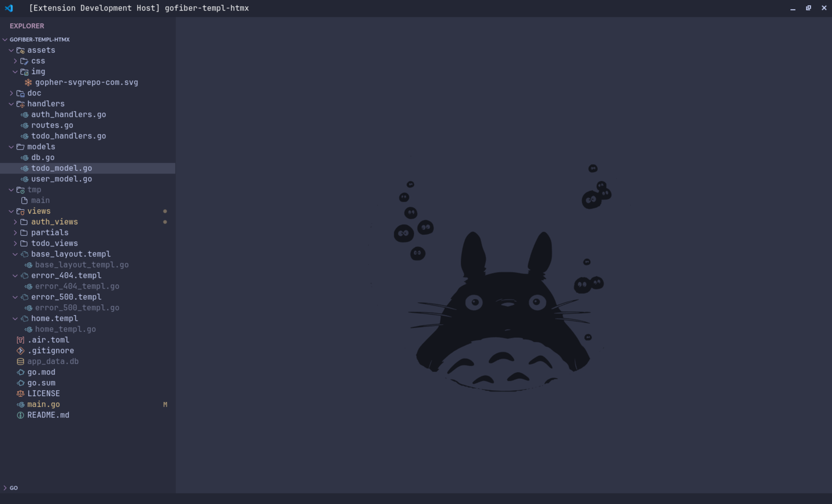Click the go.mod file icon
Screen dimensions: 832x504
pyautogui.click(x=21, y=373)
